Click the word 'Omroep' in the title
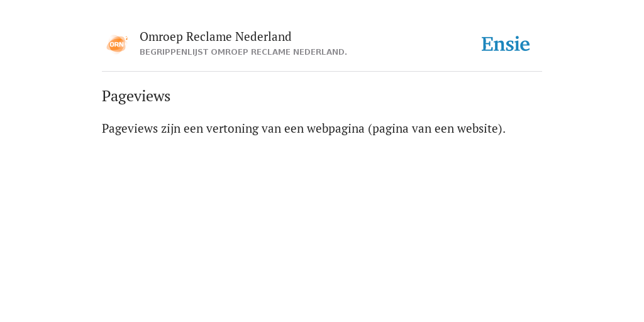This screenshot has height=322, width=644. point(161,37)
